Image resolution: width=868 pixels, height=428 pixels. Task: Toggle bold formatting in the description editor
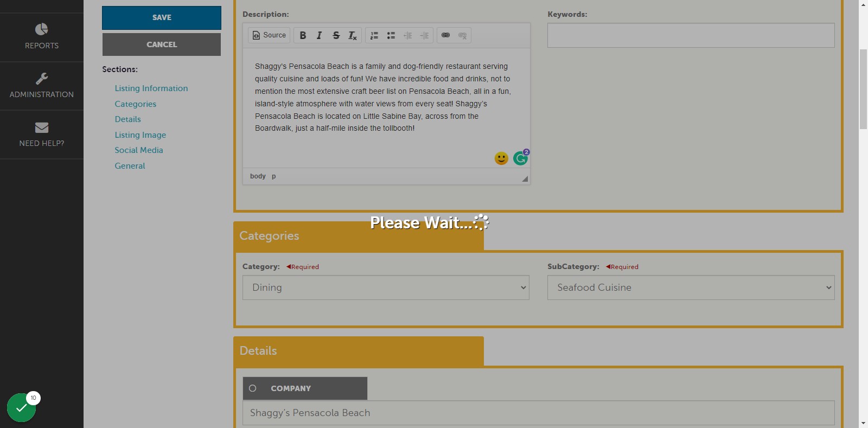(x=303, y=35)
